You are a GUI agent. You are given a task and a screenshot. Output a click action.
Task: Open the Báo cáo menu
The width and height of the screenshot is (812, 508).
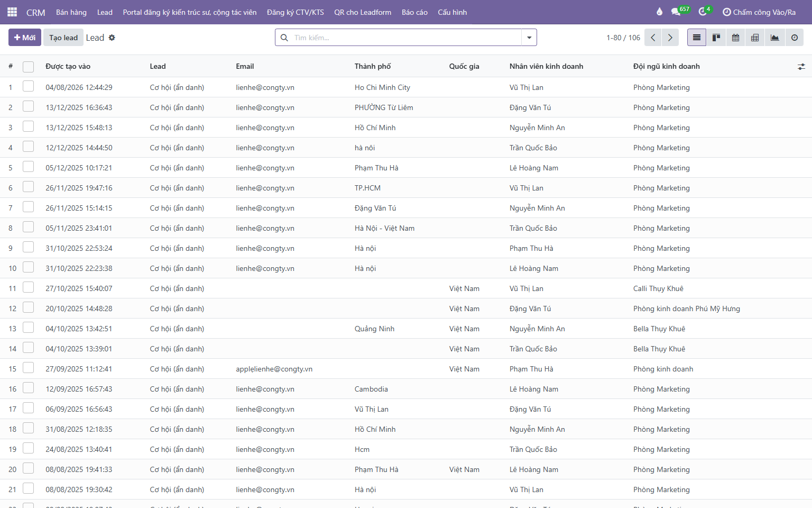tap(414, 12)
